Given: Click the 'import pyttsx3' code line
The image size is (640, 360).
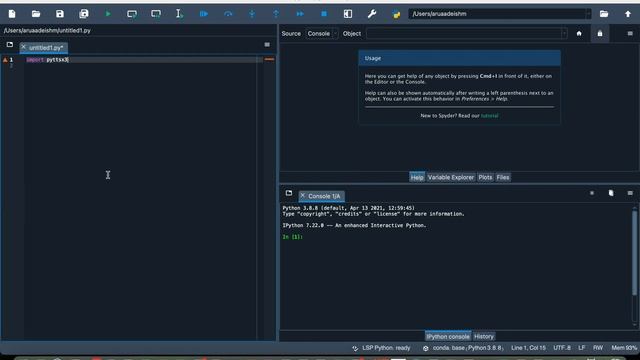Looking at the screenshot, I should [47, 60].
